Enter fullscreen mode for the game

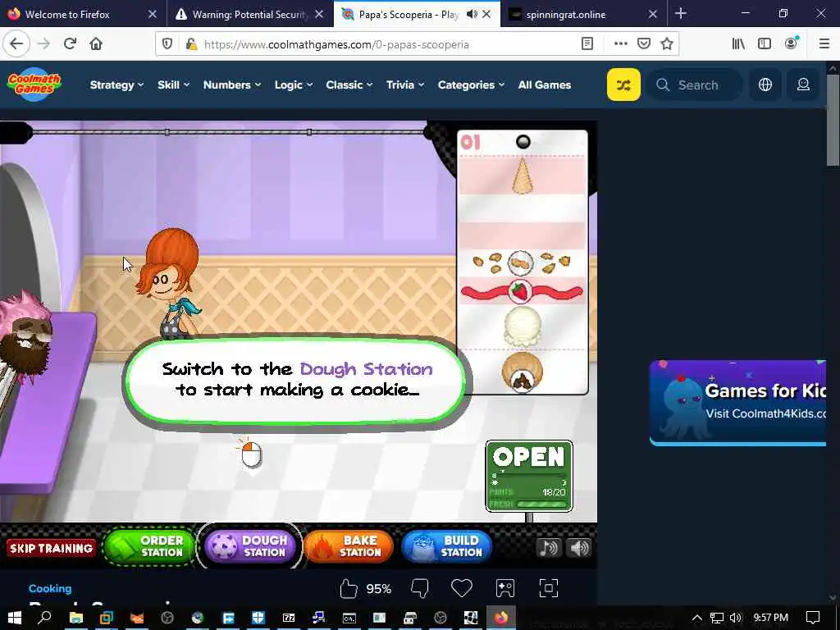tap(549, 588)
